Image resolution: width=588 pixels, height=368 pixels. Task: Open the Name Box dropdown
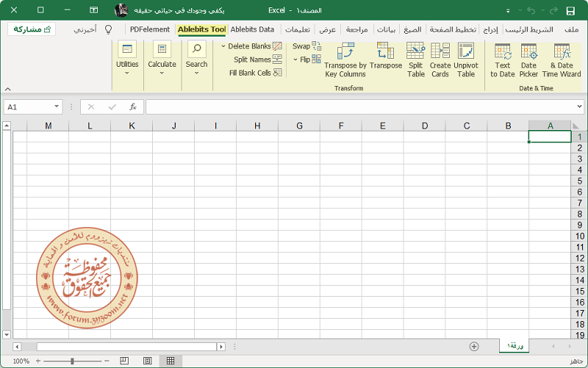coord(57,107)
